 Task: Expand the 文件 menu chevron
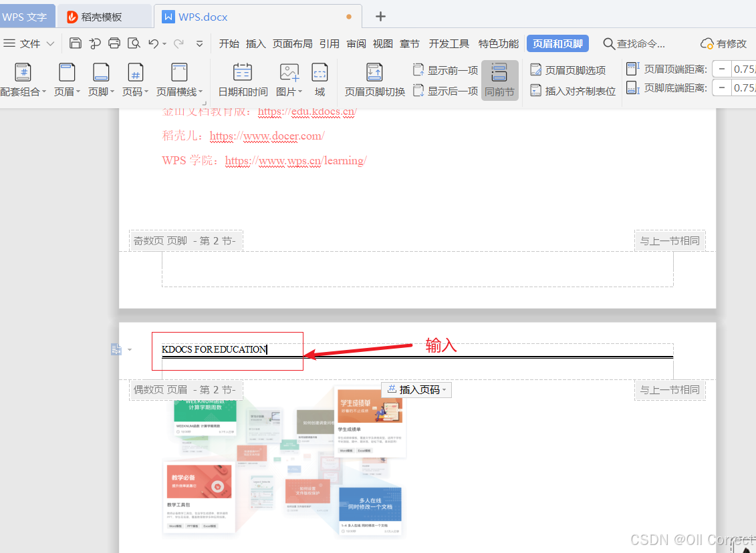[50, 44]
